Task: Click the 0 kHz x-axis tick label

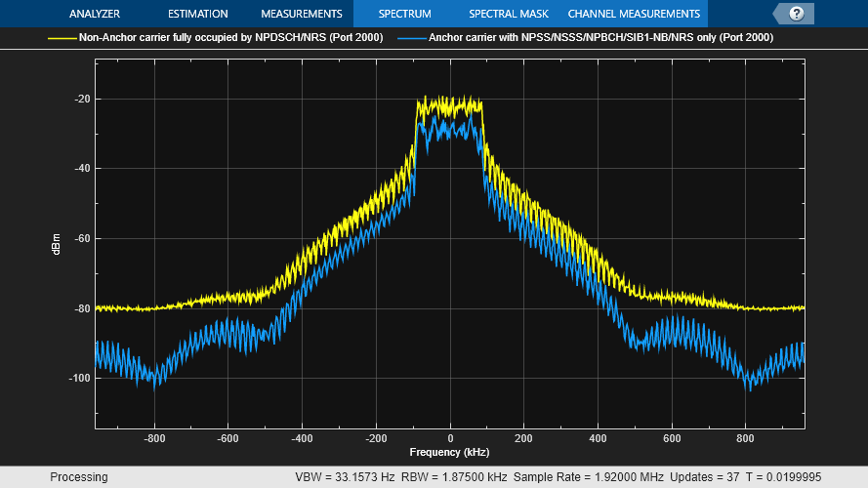Action: coord(449,438)
